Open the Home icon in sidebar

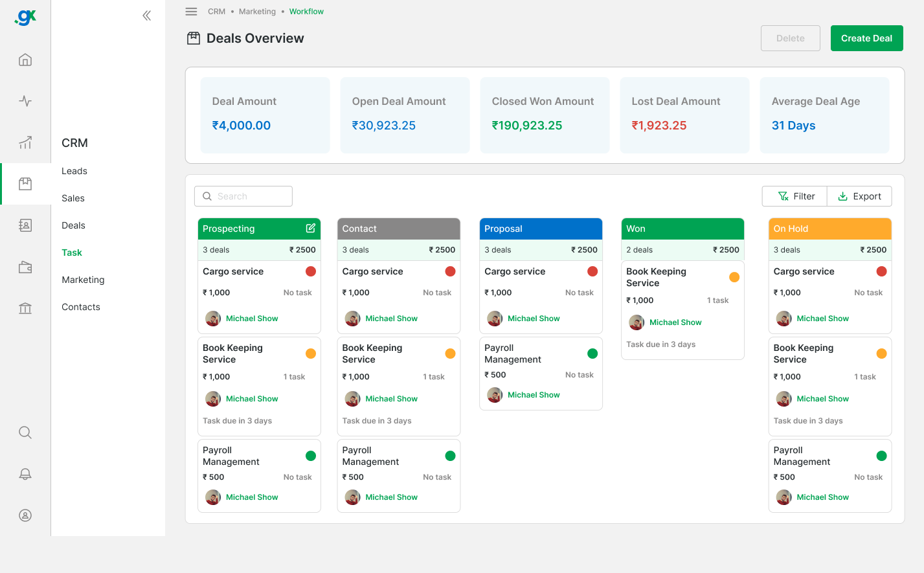pos(25,60)
